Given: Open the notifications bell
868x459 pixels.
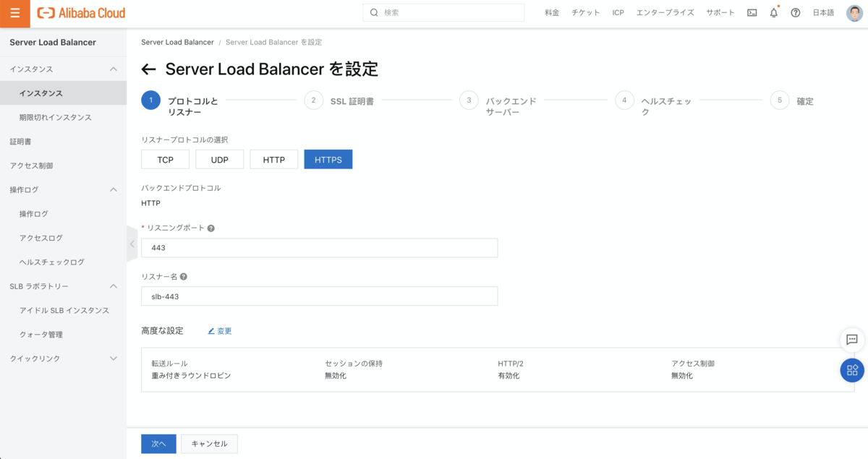Looking at the screenshot, I should [774, 13].
